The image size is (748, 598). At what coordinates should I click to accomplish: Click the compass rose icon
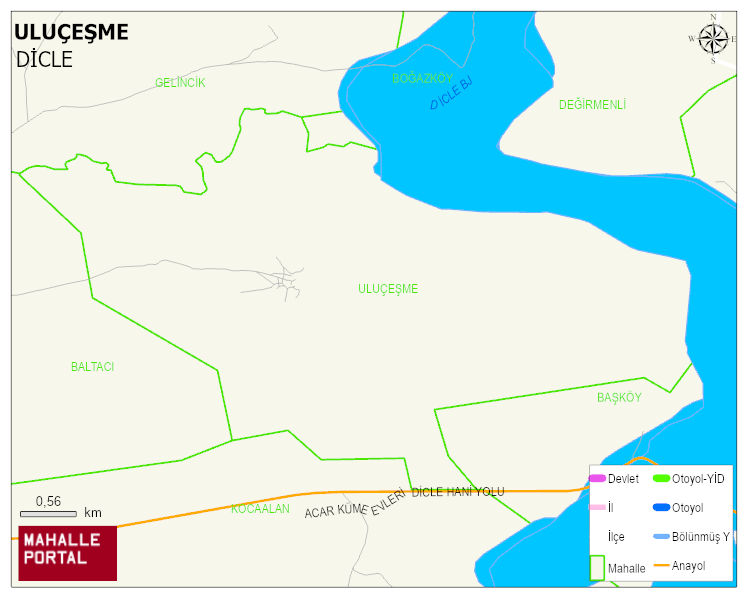coord(713,40)
